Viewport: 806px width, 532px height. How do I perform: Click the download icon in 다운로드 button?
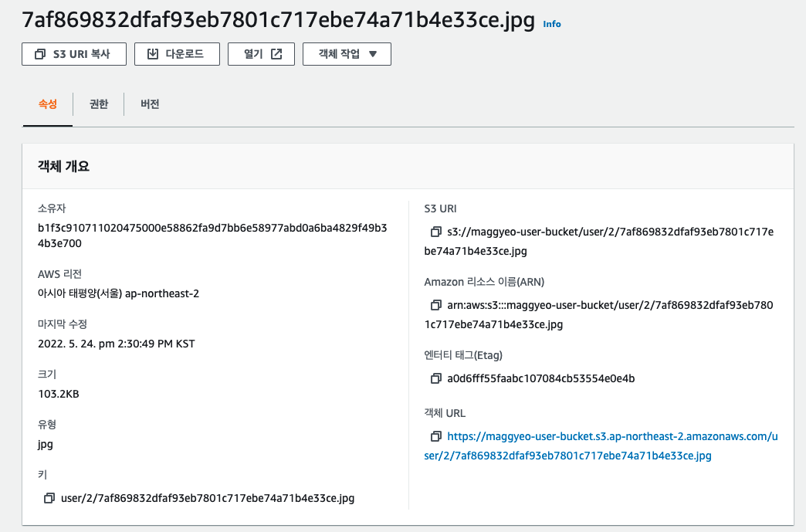pos(152,54)
